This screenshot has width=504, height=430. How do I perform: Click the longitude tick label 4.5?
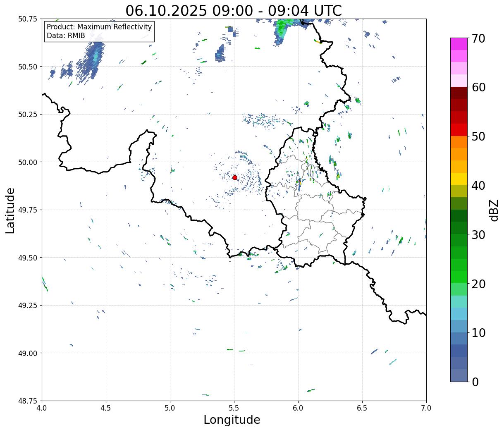tap(106, 408)
